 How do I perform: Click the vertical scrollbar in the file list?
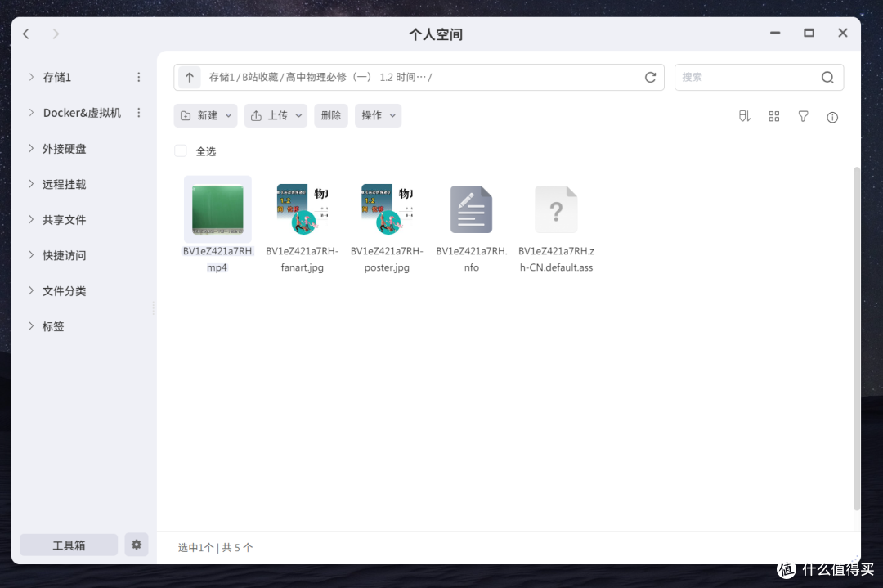point(857,338)
